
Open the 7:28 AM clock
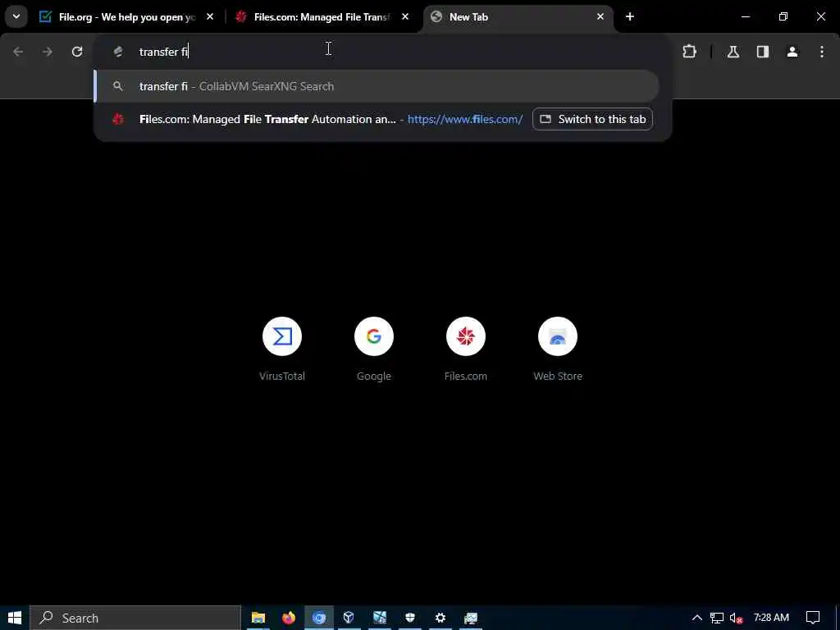pos(771,618)
